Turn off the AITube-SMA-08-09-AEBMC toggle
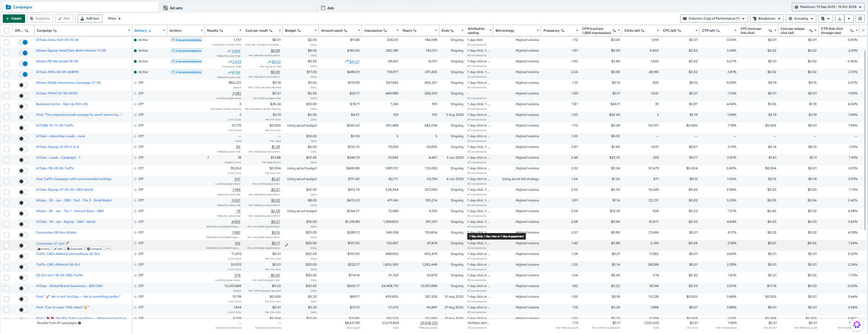The height and width of the screenshot is (334, 868). coord(23,74)
